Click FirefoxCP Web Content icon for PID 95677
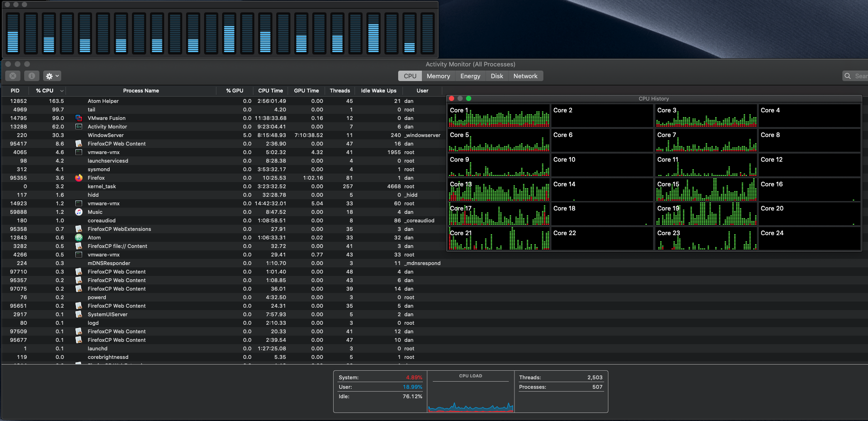This screenshot has width=868, height=421. [79, 340]
